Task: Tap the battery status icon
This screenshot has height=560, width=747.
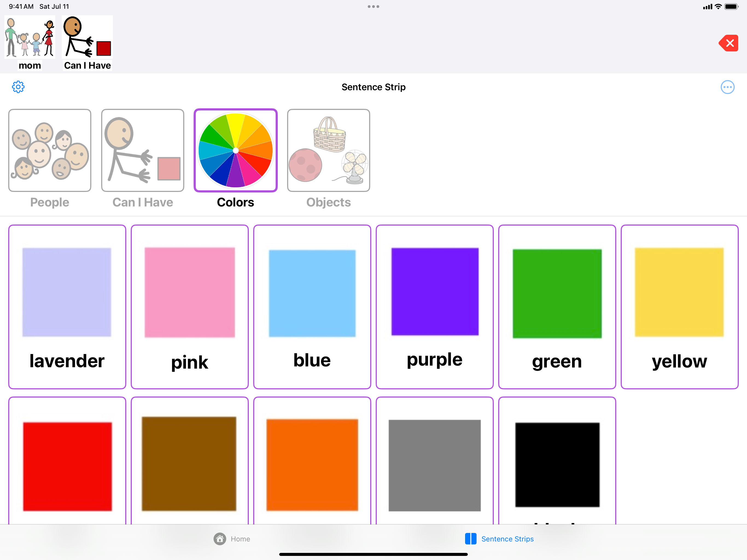Action: (x=731, y=6)
